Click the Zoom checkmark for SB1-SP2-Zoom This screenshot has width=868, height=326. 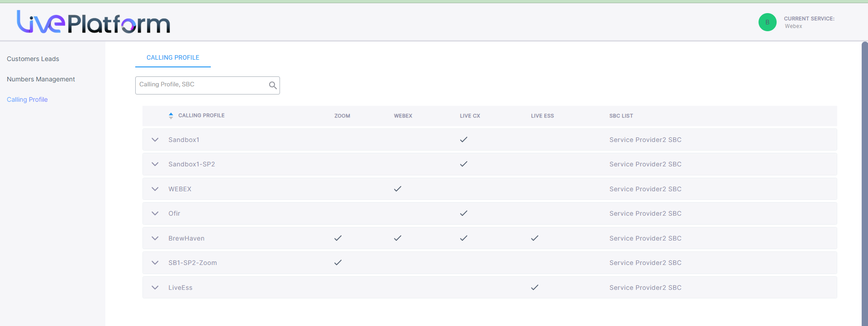point(338,263)
